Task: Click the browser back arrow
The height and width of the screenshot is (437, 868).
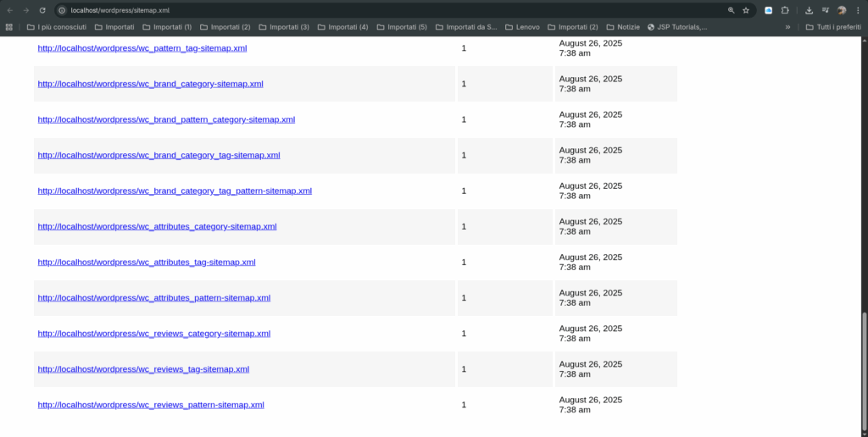Action: point(10,10)
